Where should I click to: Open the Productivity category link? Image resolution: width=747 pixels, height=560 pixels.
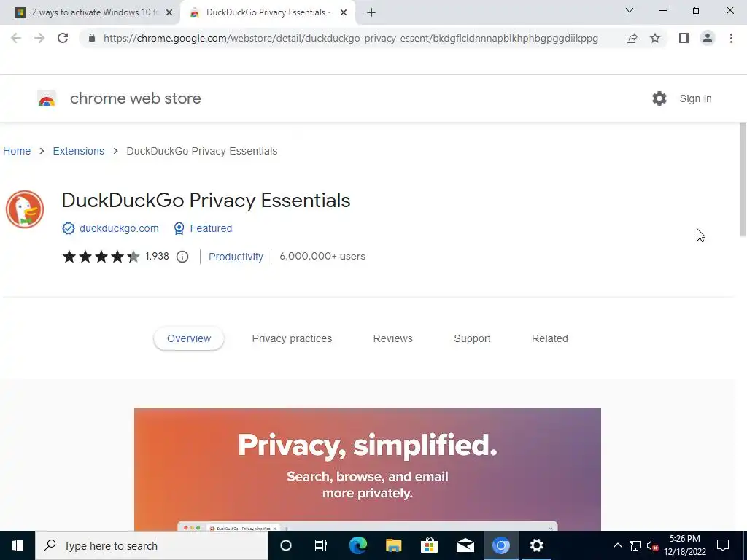236,257
